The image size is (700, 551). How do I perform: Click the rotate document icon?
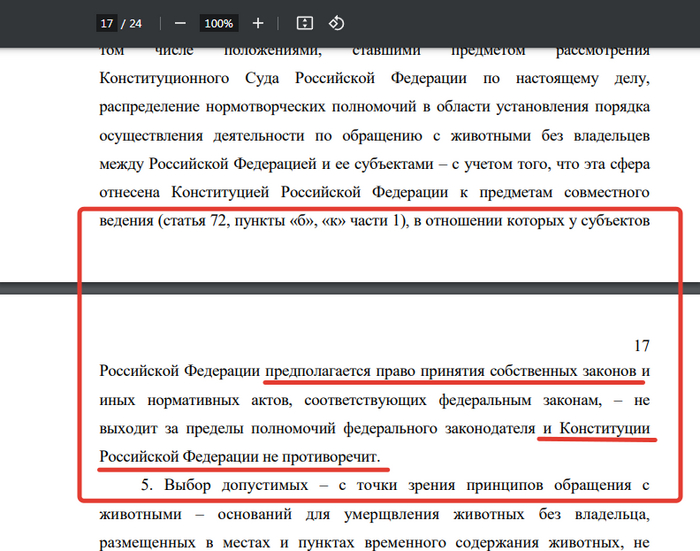pos(336,23)
